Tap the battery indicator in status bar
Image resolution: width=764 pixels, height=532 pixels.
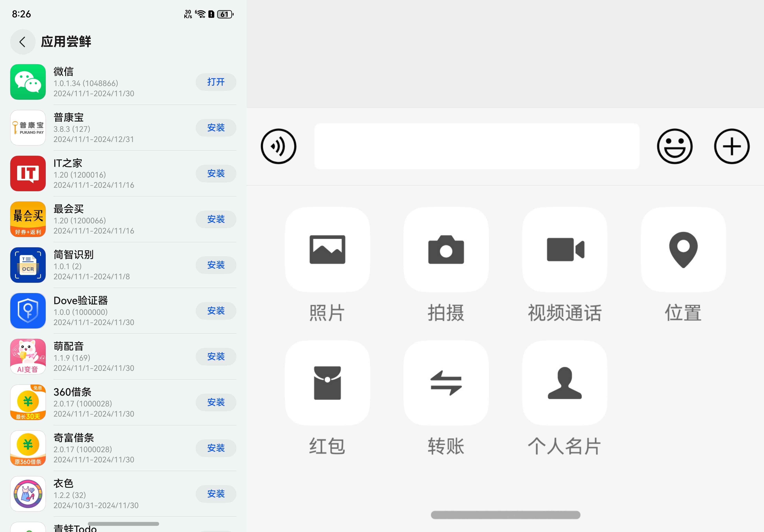point(225,14)
